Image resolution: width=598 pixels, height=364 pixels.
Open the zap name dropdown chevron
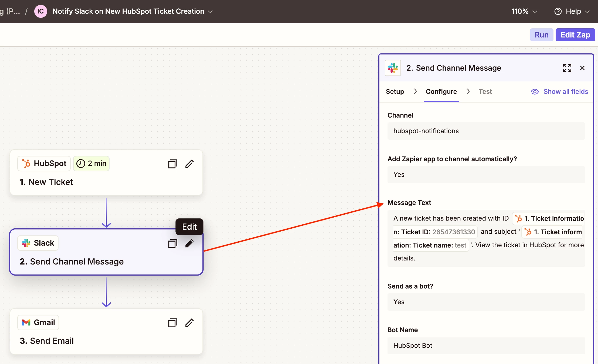coord(210,12)
